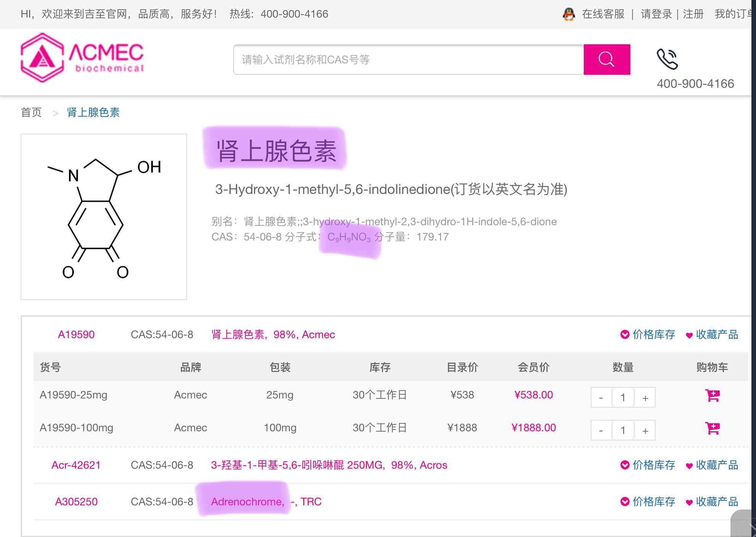The image size is (756, 537).
Task: Go to 首页 breadcrumb
Action: [x=31, y=113]
